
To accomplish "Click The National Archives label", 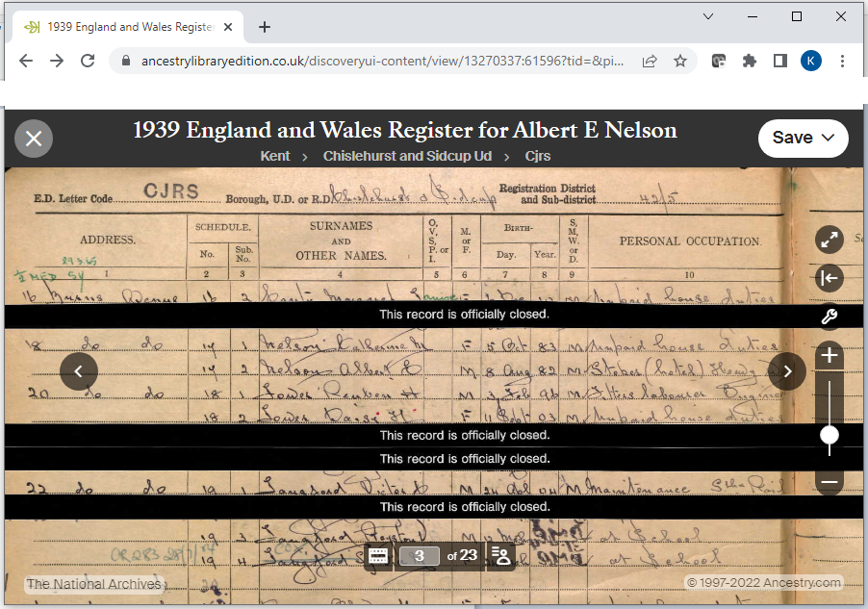I will (x=94, y=584).
